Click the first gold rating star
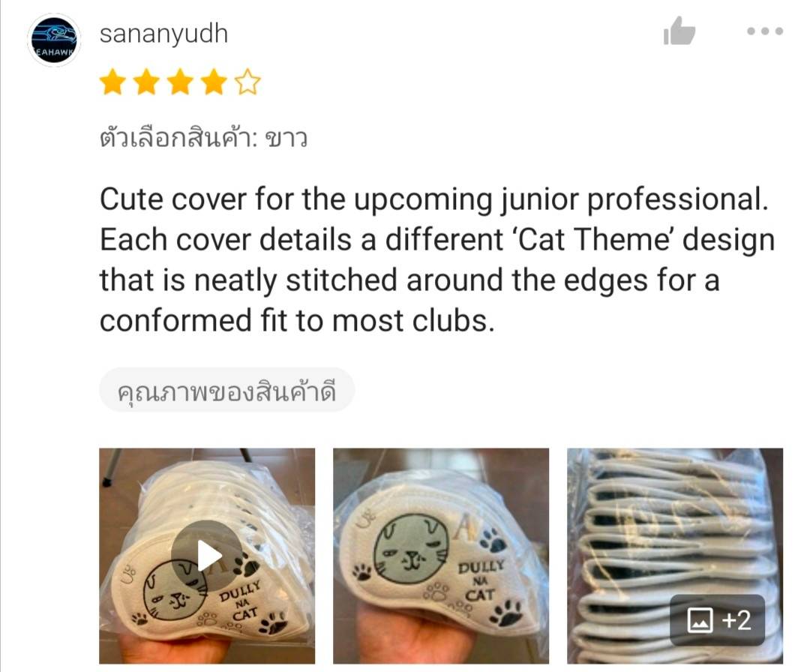The width and height of the screenshot is (807, 672). 112,82
